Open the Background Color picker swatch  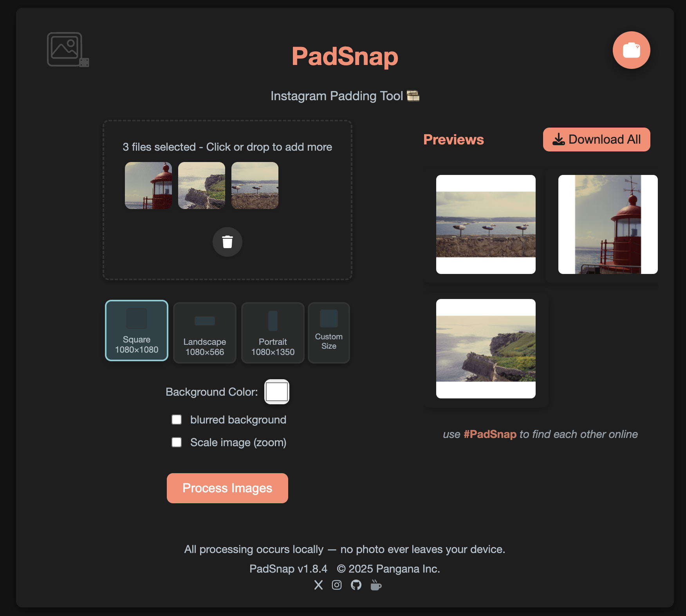(277, 392)
